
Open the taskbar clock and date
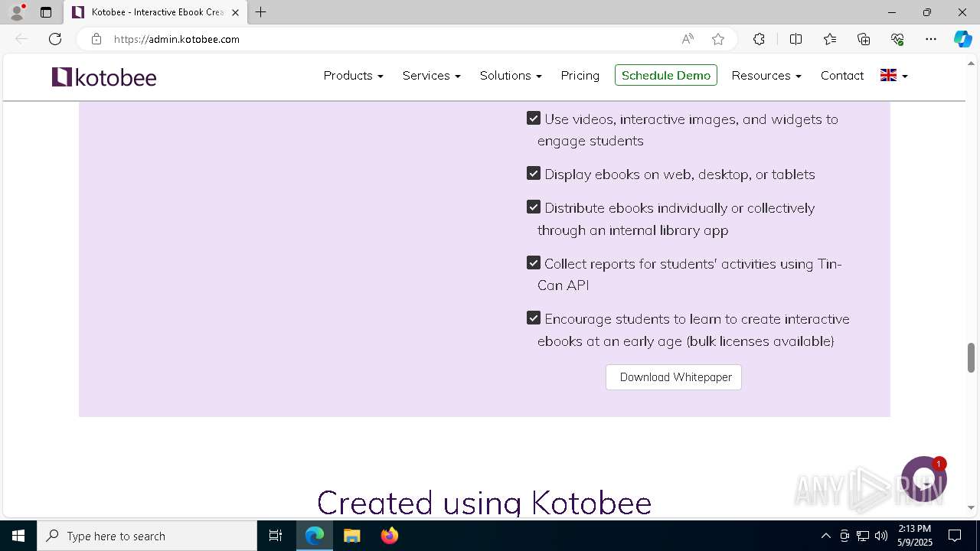coord(914,536)
